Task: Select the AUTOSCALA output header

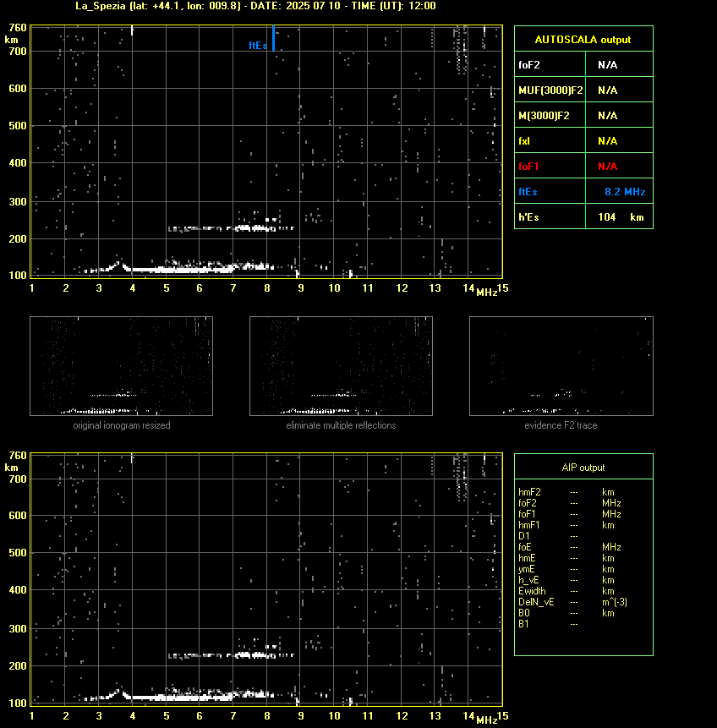Action: 583,40
